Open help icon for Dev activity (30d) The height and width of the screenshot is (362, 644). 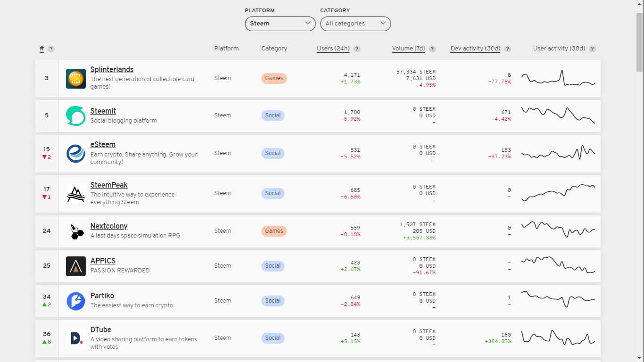[508, 49]
